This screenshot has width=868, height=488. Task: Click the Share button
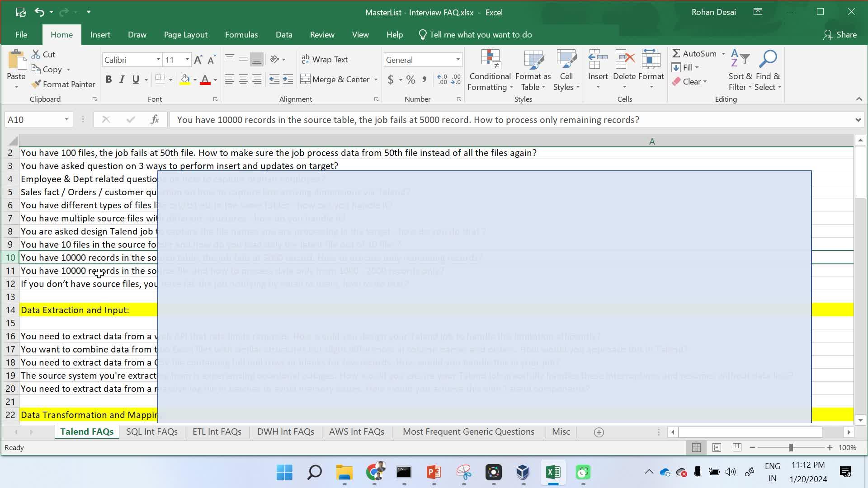(840, 35)
